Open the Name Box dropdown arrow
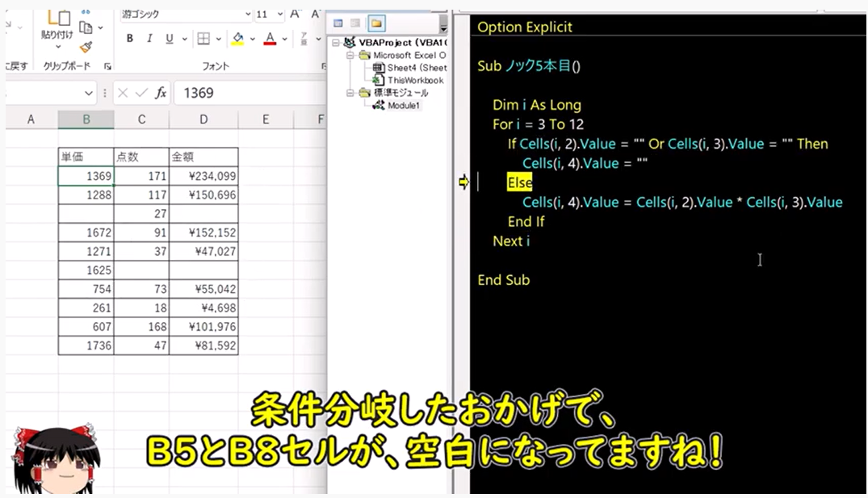This screenshot has height=498, width=868. [88, 94]
